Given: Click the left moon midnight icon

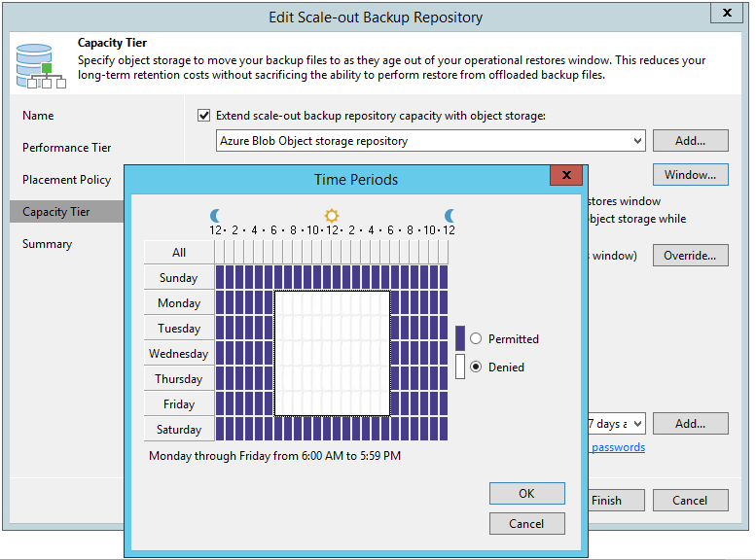Looking at the screenshot, I should pyautogui.click(x=216, y=215).
